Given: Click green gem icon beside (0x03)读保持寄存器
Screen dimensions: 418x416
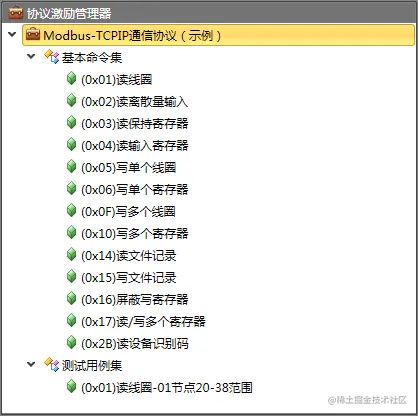Looking at the screenshot, I should coord(71,123).
